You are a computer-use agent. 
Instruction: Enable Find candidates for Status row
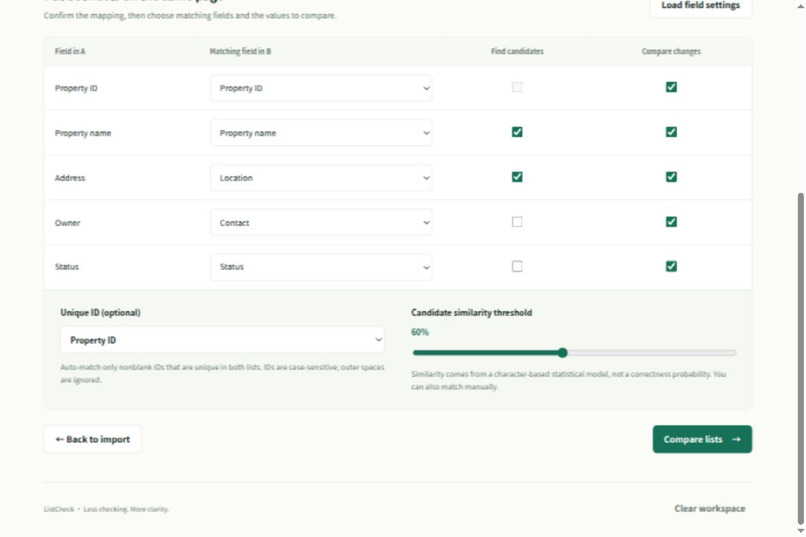[x=517, y=266]
